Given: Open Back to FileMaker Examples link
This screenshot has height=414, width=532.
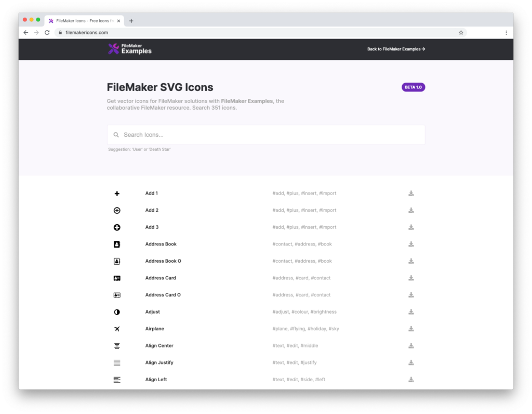Looking at the screenshot, I should coord(396,49).
